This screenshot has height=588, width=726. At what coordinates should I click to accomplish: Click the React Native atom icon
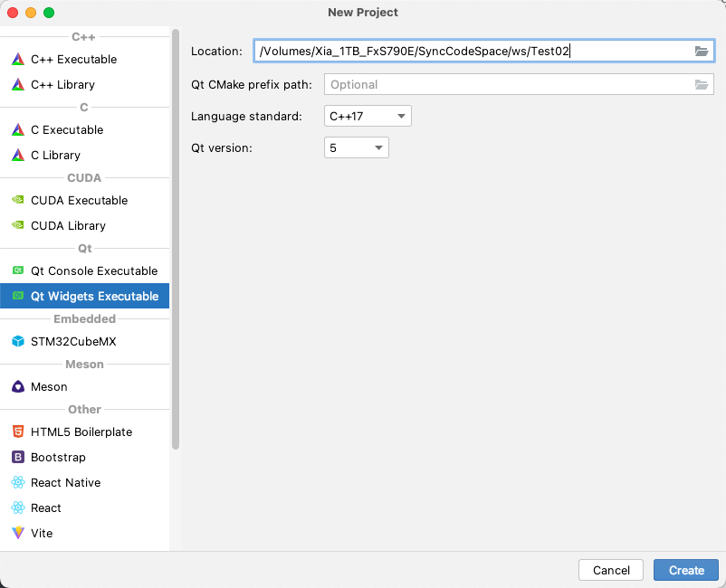18,482
